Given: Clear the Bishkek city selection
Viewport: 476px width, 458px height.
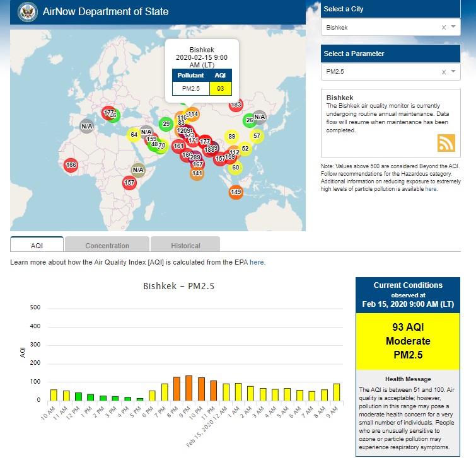Looking at the screenshot, I should [443, 28].
